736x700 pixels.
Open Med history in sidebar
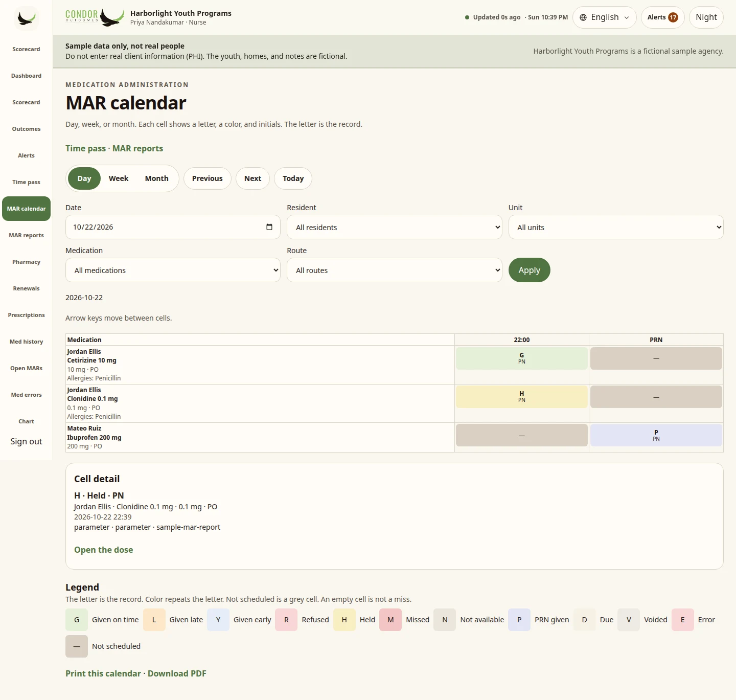tap(26, 342)
